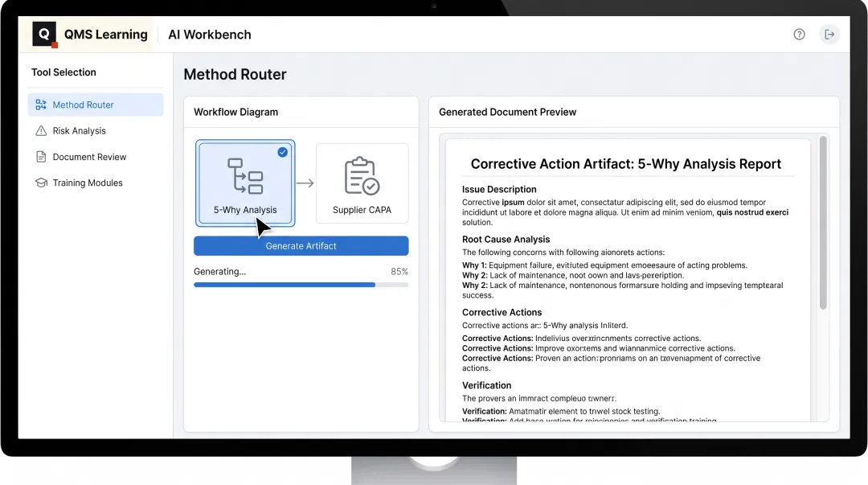Click the Why 1 Equipment failure line
Image resolution: width=868 pixels, height=485 pixels.
point(604,265)
